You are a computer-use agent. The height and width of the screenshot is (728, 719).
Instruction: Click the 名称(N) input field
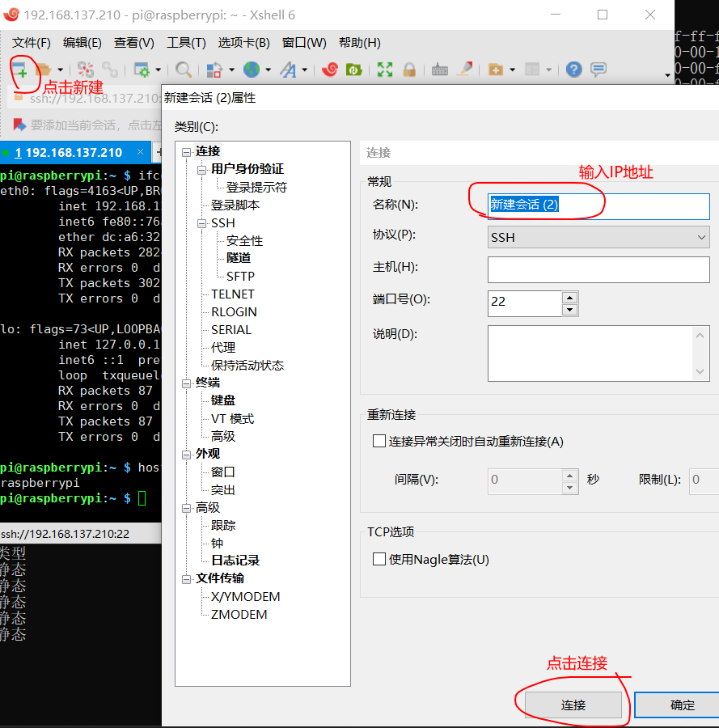coord(598,206)
